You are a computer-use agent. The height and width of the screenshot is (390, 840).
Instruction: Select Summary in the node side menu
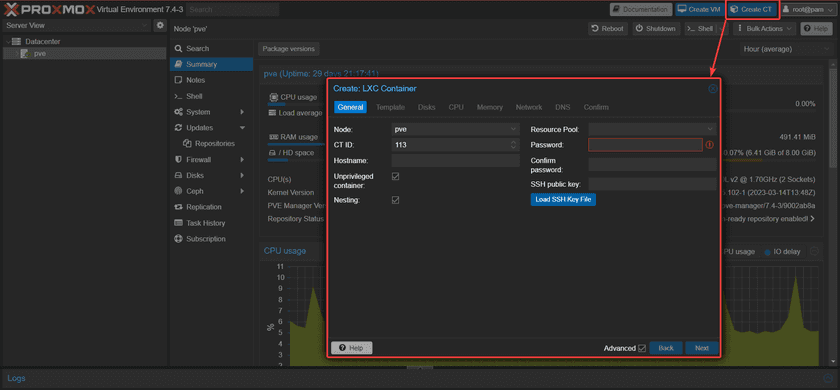coord(211,64)
